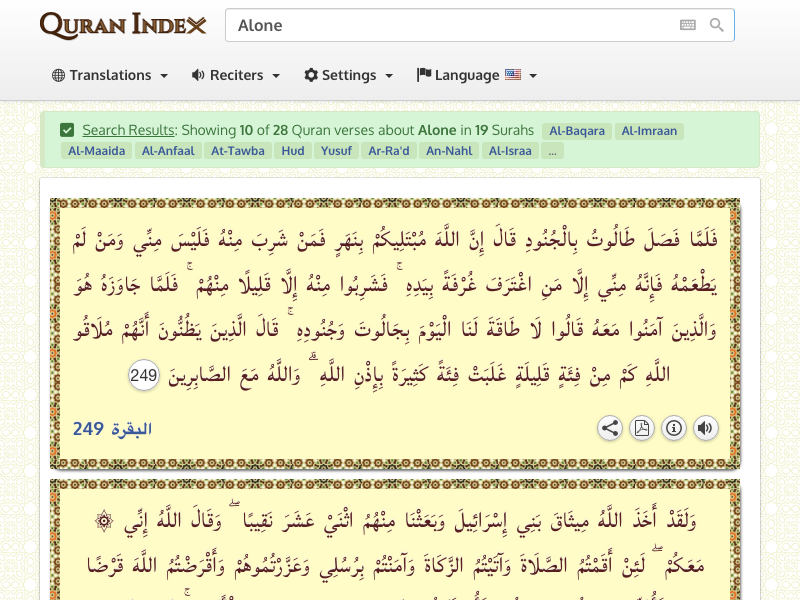
Task: Show info for verse 249
Action: pyautogui.click(x=673, y=428)
